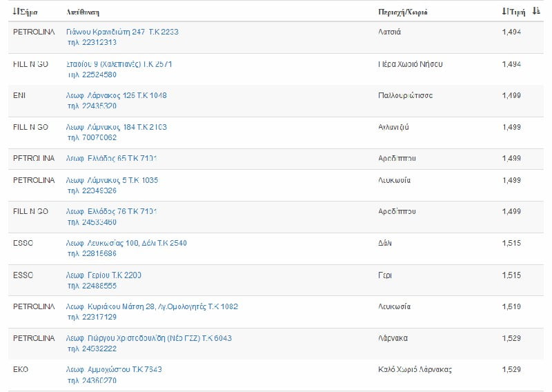The height and width of the screenshot is (392, 552).
Task: Open Λεωφ. Λάρνακος 184 address link
Action: pyautogui.click(x=116, y=127)
